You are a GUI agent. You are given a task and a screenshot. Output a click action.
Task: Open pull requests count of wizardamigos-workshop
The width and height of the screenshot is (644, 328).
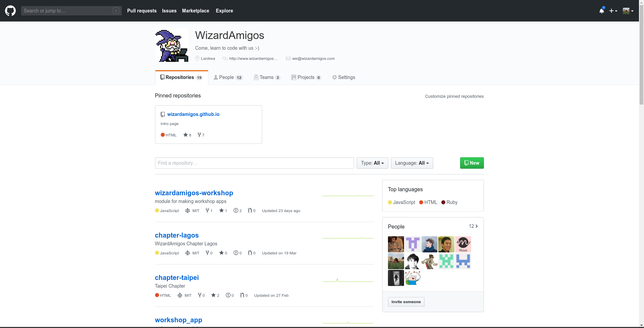252,210
